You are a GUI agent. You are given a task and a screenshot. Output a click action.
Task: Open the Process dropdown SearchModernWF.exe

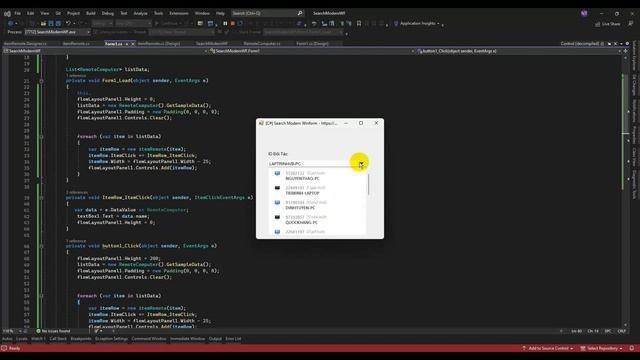click(x=57, y=32)
